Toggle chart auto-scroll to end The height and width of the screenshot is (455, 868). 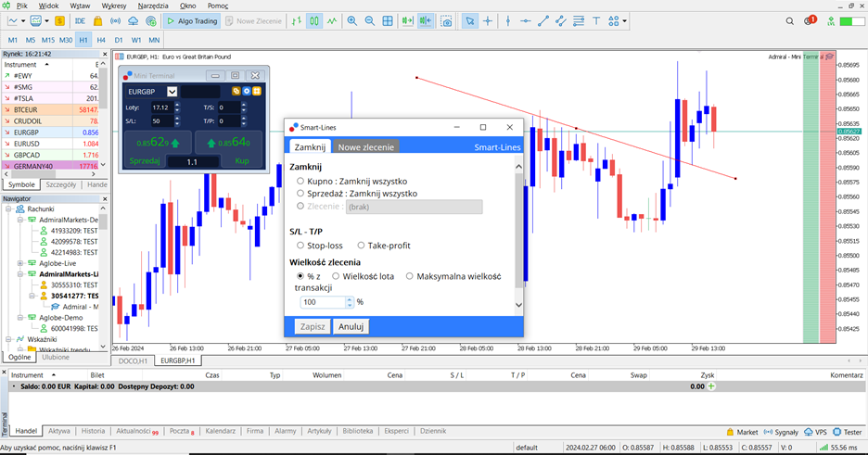point(408,21)
